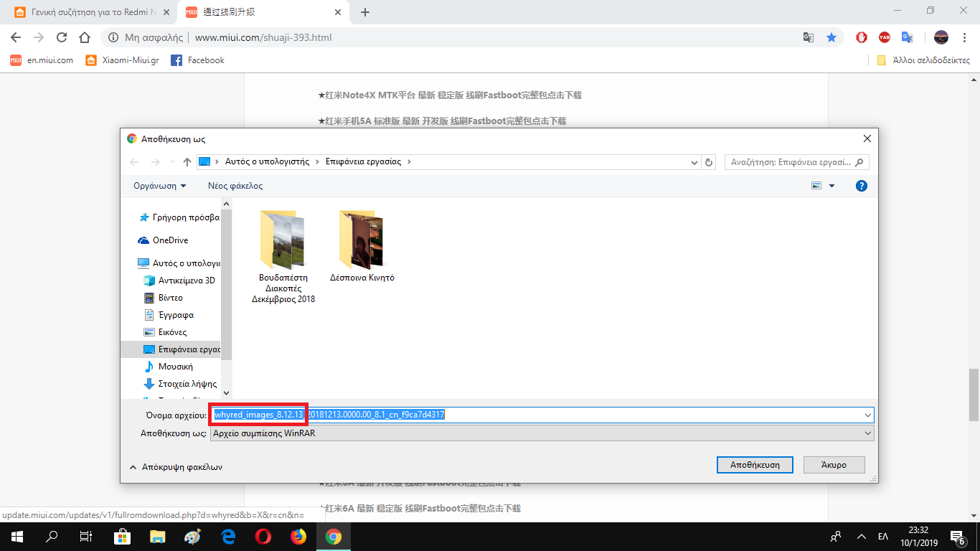This screenshot has height=551, width=980.
Task: Expand the file name history dropdown
Action: click(x=868, y=415)
